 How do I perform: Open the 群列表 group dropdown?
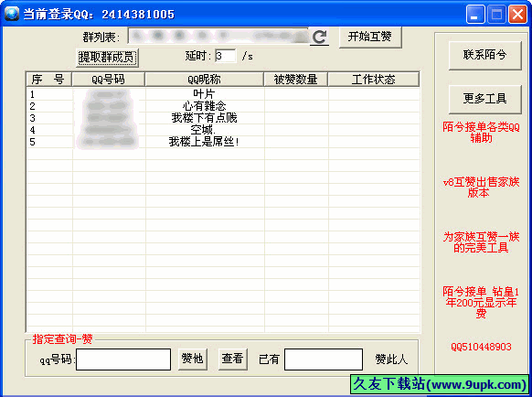tap(218, 36)
